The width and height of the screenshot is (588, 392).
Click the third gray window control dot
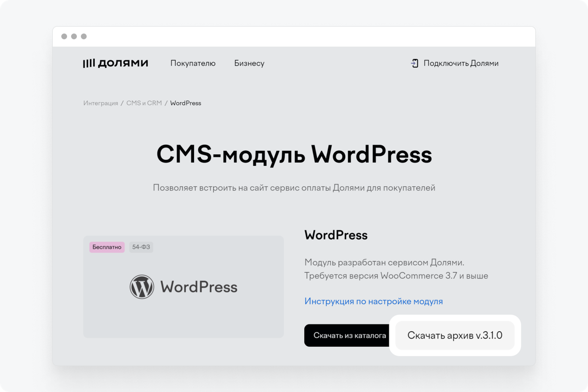84,36
